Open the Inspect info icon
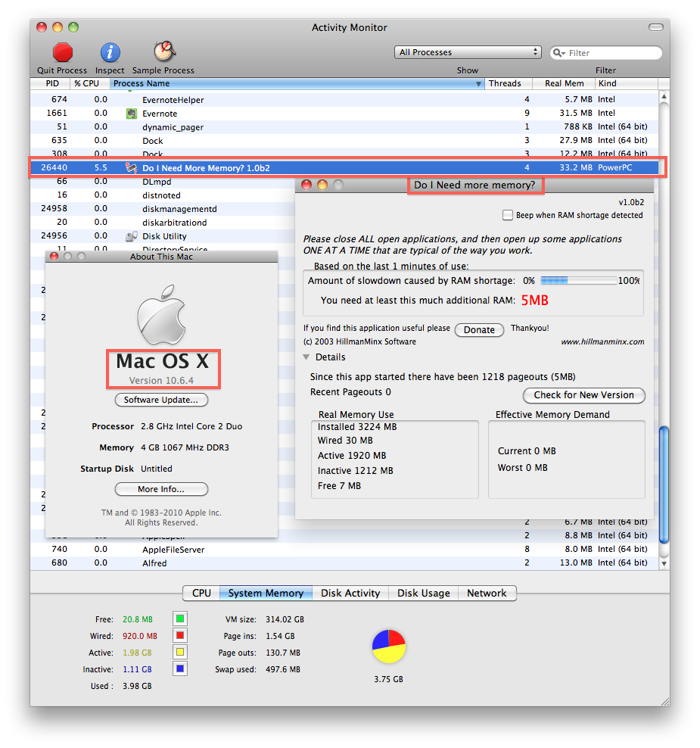700x748 pixels. tap(110, 52)
